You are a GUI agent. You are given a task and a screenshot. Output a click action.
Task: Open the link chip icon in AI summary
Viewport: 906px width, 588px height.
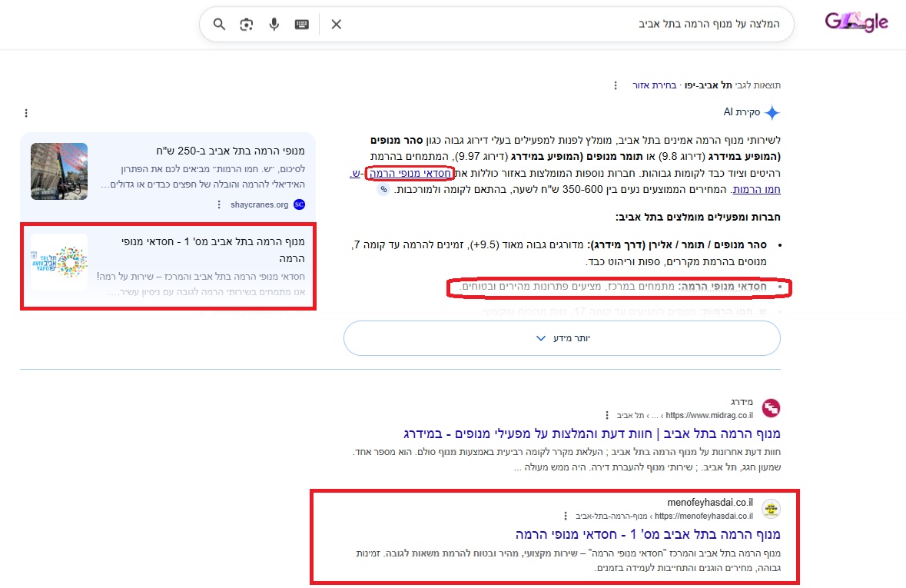pos(383,189)
